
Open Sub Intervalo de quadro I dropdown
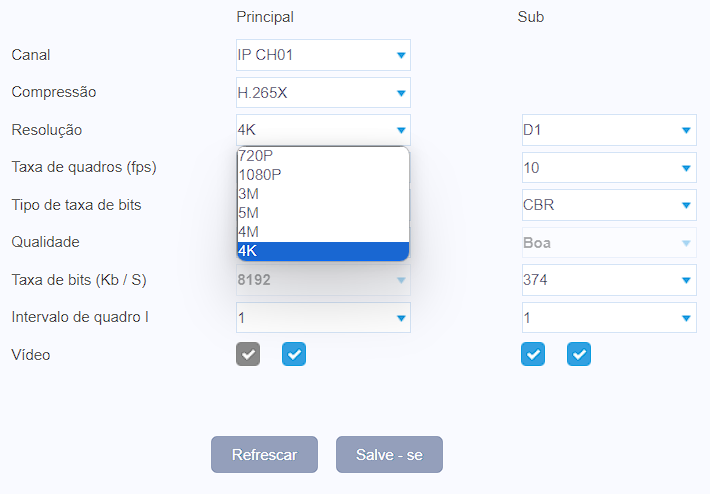click(609, 317)
